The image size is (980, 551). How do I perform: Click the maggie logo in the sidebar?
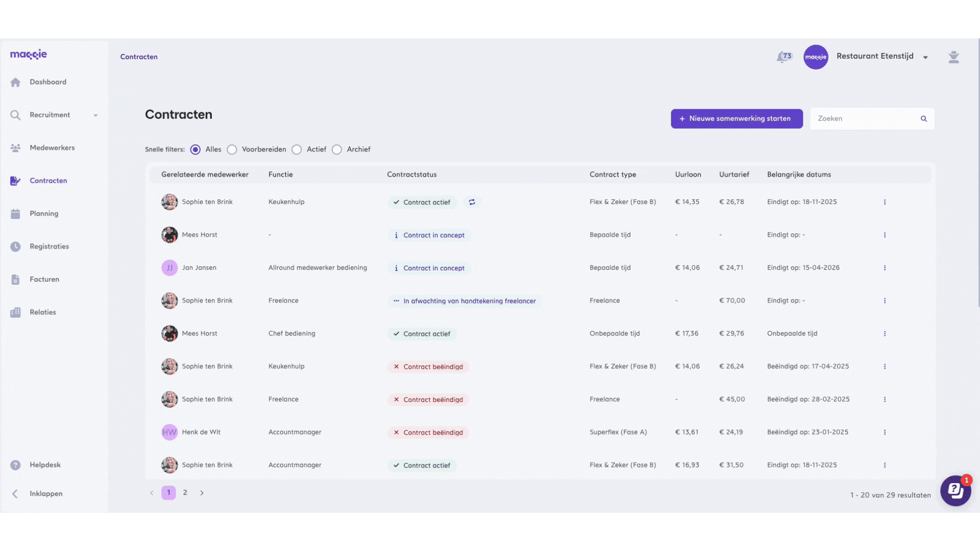[29, 55]
